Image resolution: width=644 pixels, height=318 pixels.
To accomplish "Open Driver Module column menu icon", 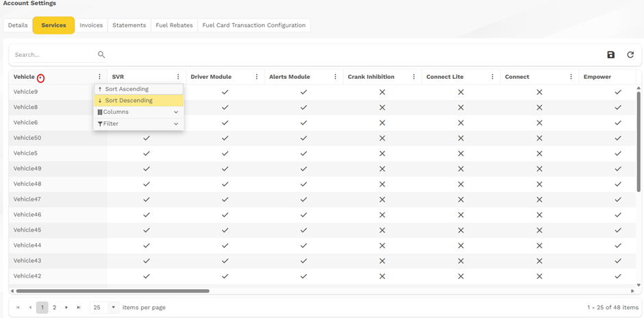I will (x=257, y=77).
